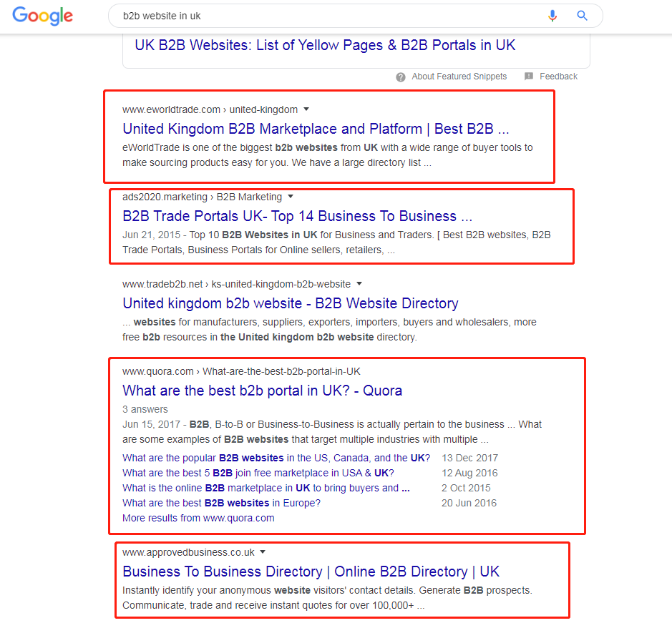The height and width of the screenshot is (623, 672).
Task: Open popular B2B websites in US, Canada, UK sublink
Action: pyautogui.click(x=276, y=458)
